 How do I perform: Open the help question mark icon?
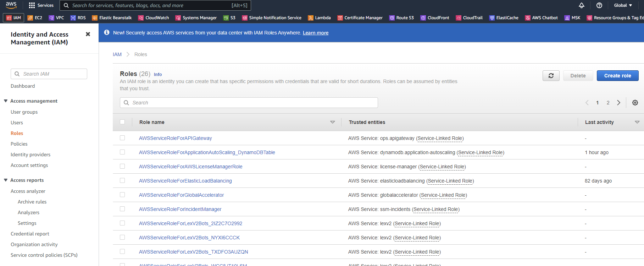[599, 5]
